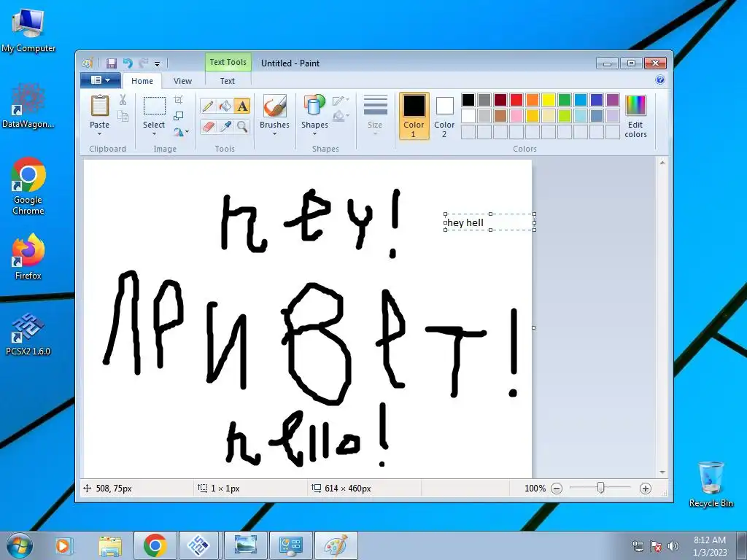Click the zoom slider handle
747x560 pixels.
pos(601,488)
